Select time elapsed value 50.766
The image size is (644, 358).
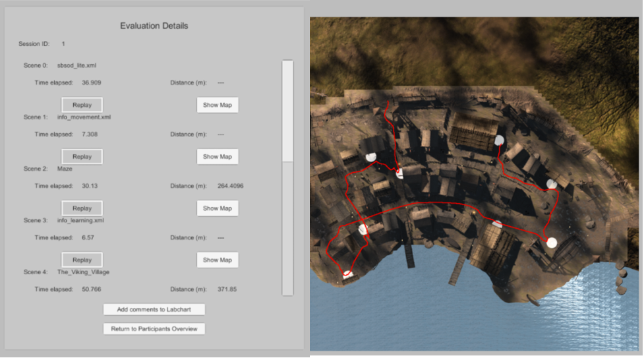[91, 289]
